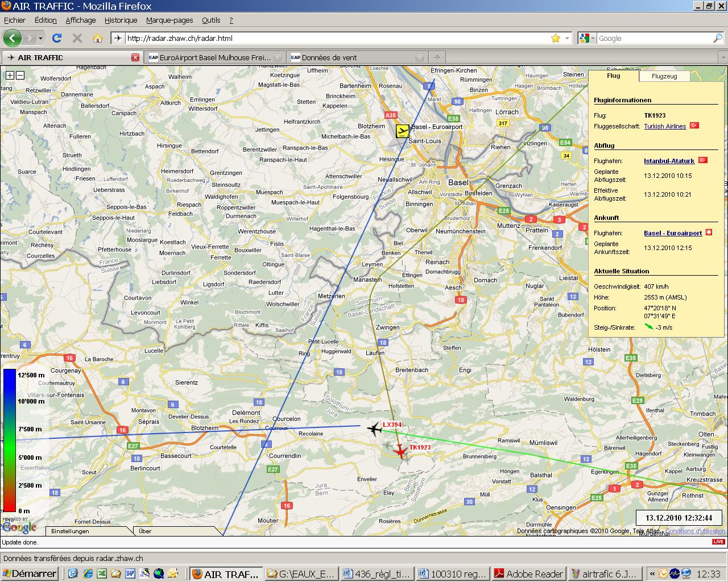This screenshot has width=728, height=582.
Task: Click the LX394 flight label
Action: click(x=392, y=425)
